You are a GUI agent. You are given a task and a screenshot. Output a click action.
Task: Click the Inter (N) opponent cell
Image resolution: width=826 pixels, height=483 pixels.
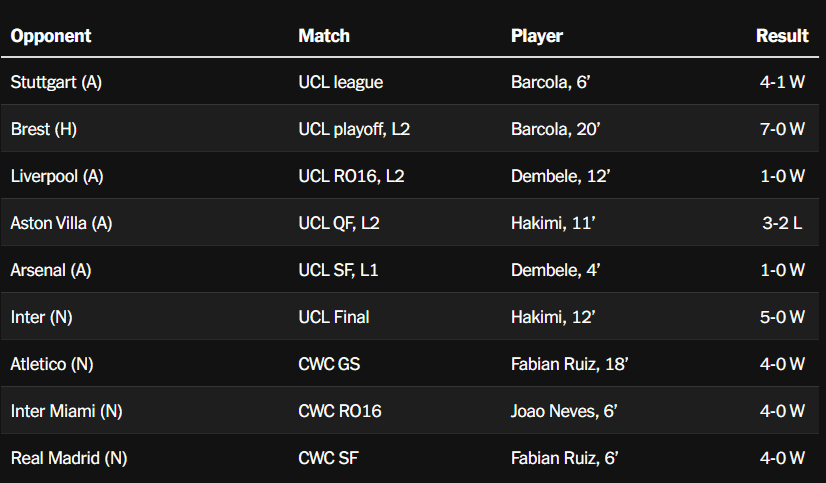coord(41,317)
